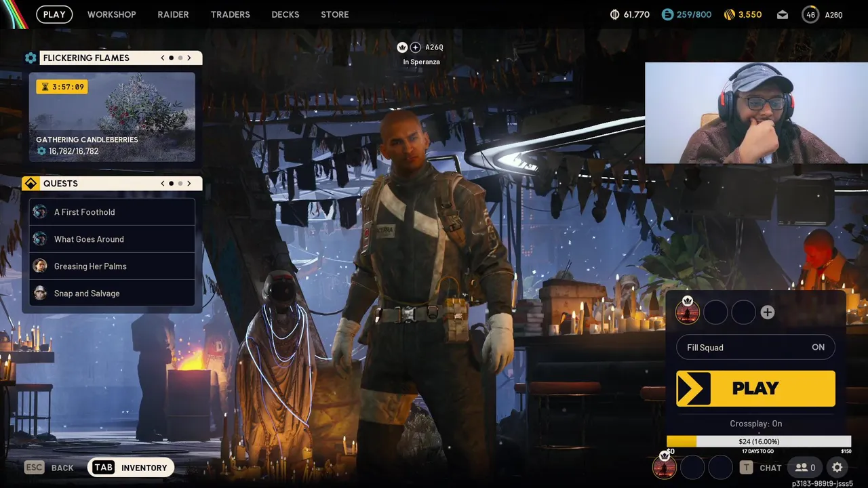Screen dimensions: 868x488
Task: Go back using the ESC BACK button
Action: pos(49,468)
